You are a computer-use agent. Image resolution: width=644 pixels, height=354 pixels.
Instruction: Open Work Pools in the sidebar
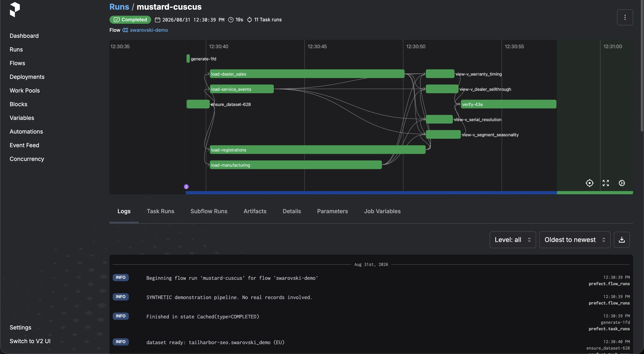click(x=25, y=91)
